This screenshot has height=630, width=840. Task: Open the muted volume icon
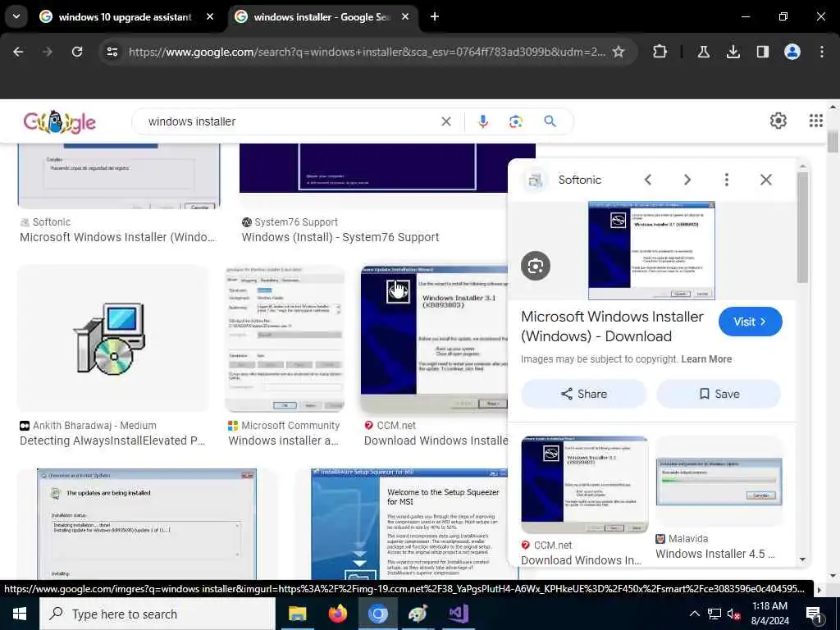(733, 614)
